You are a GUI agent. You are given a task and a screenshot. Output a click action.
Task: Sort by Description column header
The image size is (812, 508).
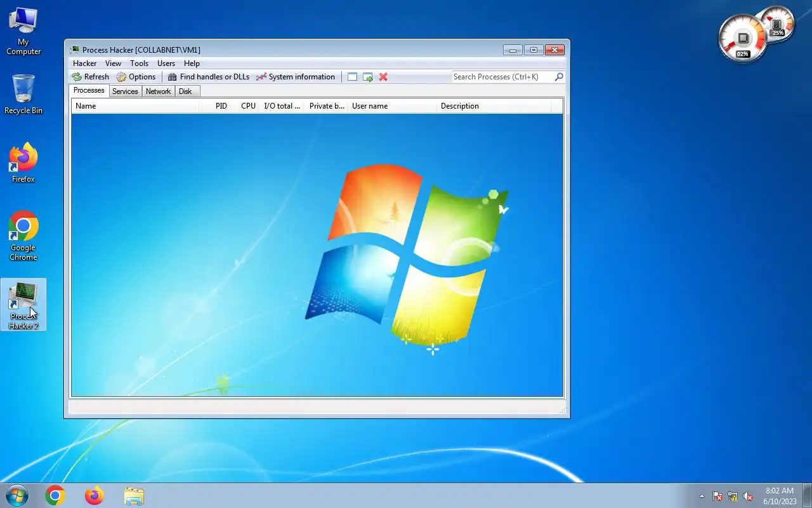click(x=495, y=106)
